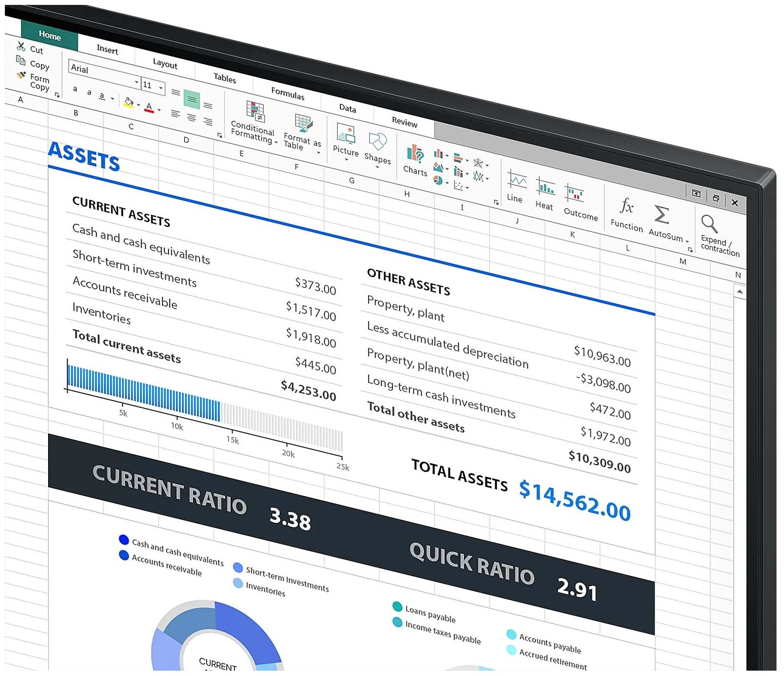Click the vertical scrollbar up arrow

(740, 292)
